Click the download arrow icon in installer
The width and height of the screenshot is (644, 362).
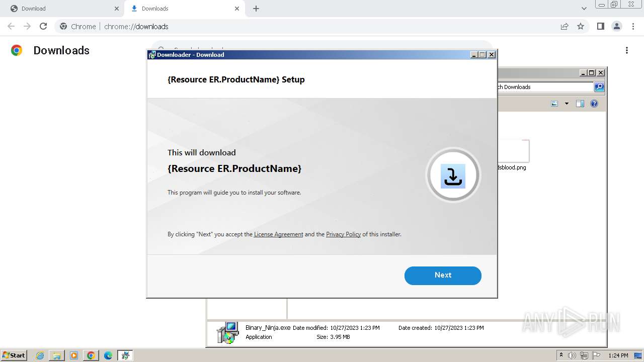453,175
